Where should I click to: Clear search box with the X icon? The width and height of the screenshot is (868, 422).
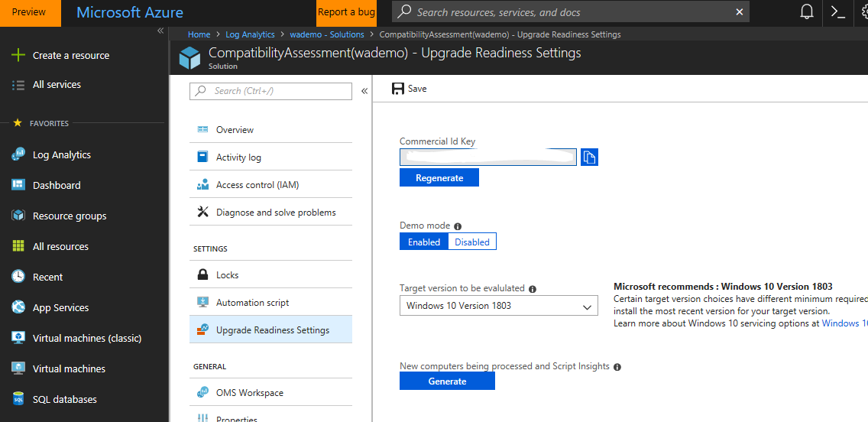point(739,12)
